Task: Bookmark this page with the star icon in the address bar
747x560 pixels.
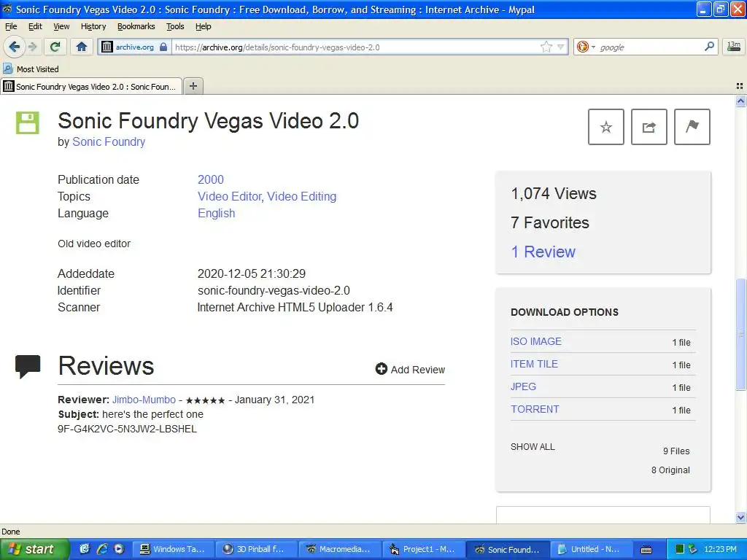Action: pyautogui.click(x=546, y=47)
